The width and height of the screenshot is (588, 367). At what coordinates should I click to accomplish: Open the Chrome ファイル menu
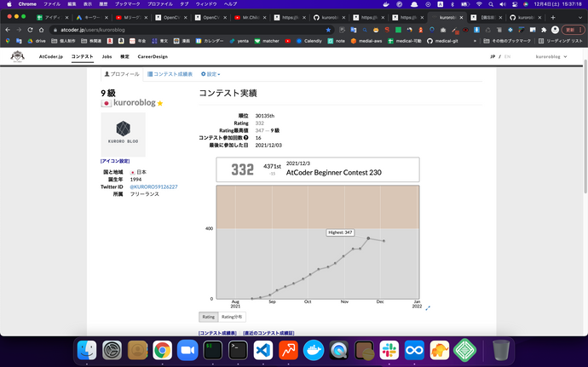point(52,4)
